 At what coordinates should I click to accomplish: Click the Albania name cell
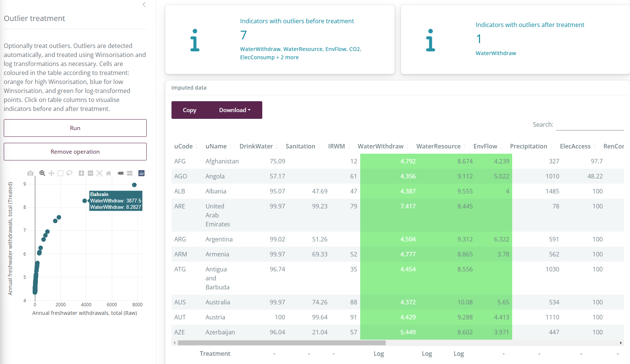216,191
